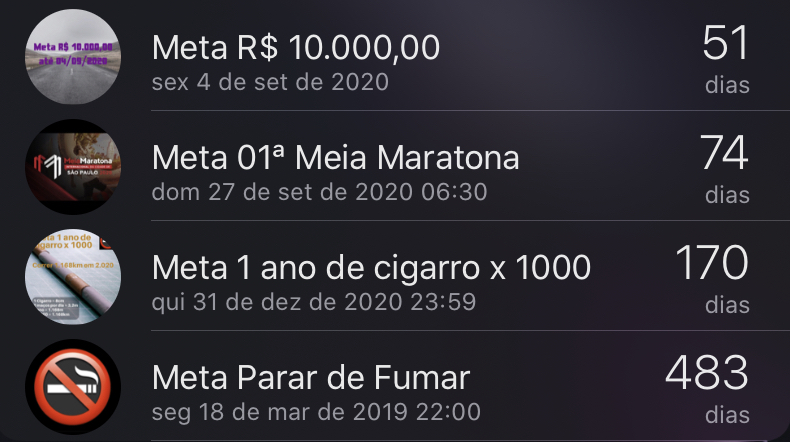Click the date sex 4 de set de 2020
The width and height of the screenshot is (790, 442).
pyautogui.click(x=270, y=81)
